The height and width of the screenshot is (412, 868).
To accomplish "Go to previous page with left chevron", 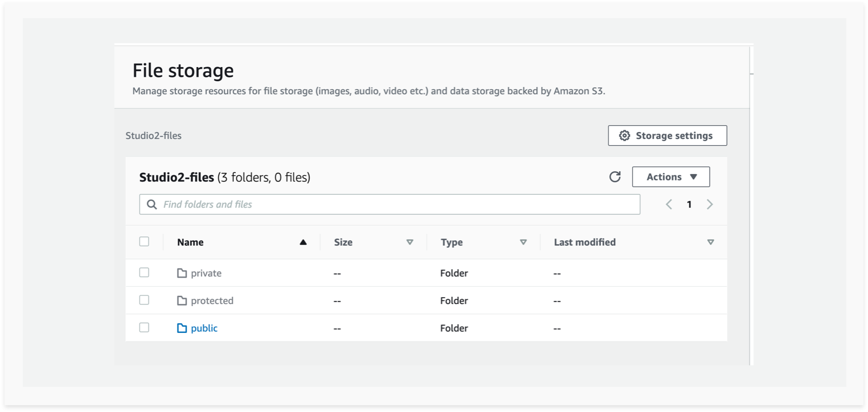I will (669, 204).
